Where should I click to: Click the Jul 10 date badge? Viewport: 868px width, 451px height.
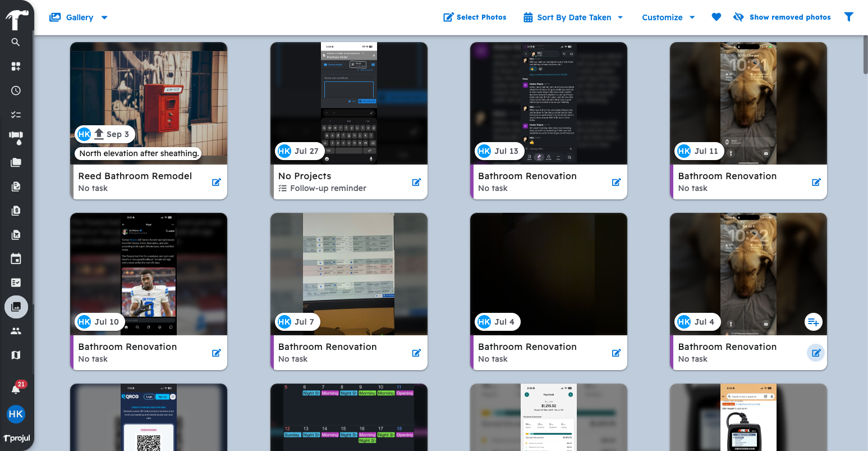coord(100,322)
